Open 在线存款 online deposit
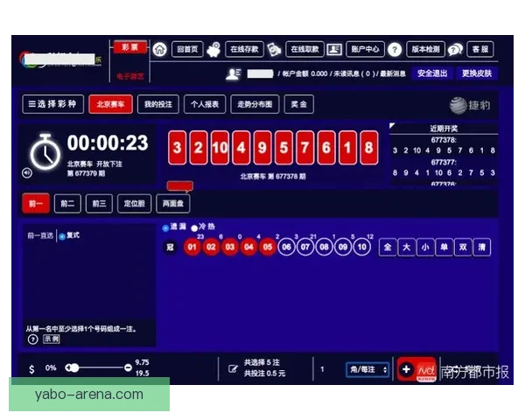Viewport: 525px width, 420px height. coord(244,50)
